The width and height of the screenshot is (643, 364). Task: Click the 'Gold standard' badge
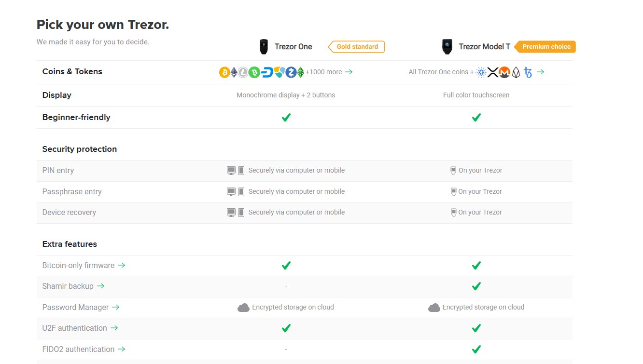point(357,47)
